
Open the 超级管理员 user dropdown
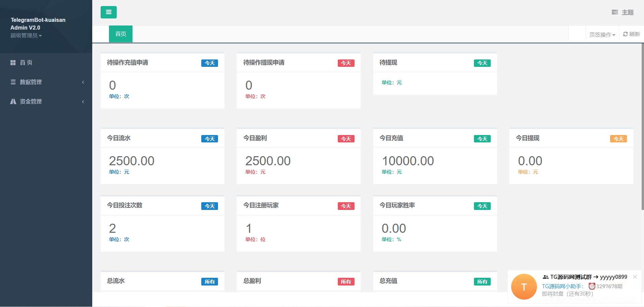[26, 36]
